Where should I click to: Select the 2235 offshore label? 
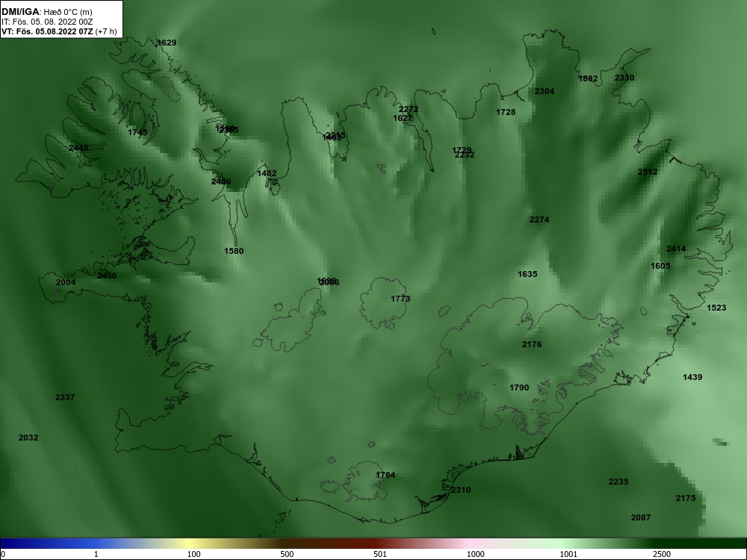619,482
